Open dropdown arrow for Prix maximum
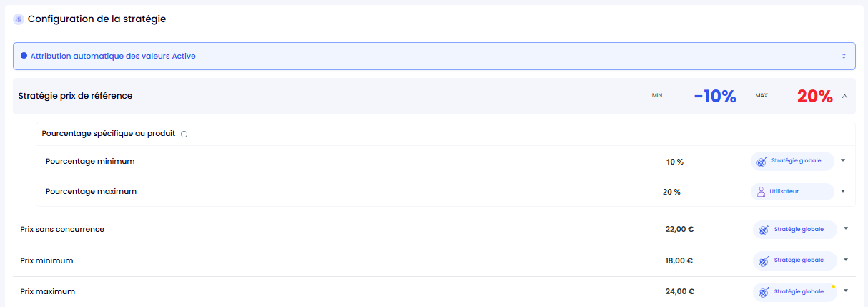868x307 pixels. (x=845, y=291)
